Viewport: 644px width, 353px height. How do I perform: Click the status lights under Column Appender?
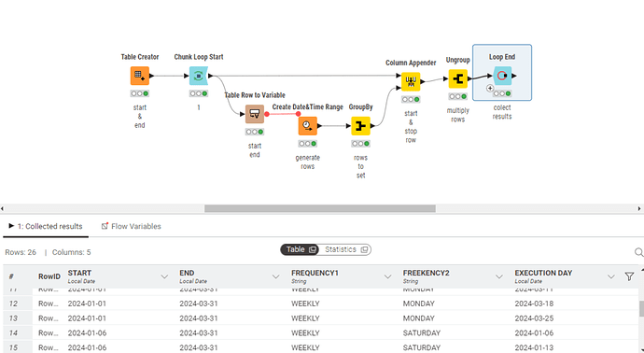(411, 99)
